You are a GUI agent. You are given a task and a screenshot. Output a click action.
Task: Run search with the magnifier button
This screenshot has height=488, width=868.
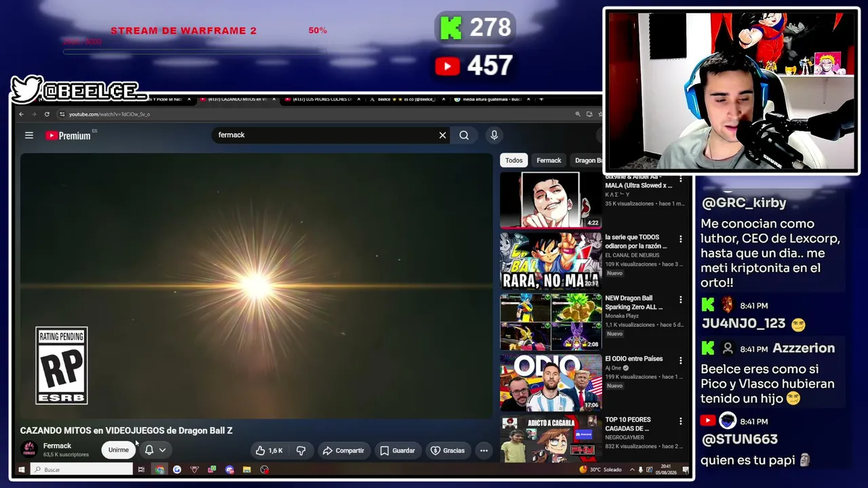pos(464,136)
